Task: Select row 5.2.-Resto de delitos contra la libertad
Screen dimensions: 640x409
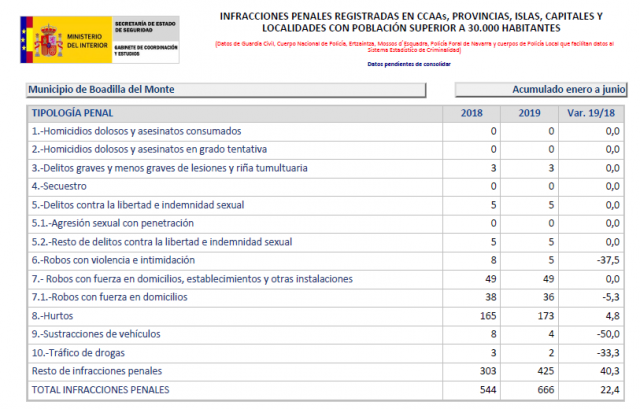Action: click(x=325, y=242)
